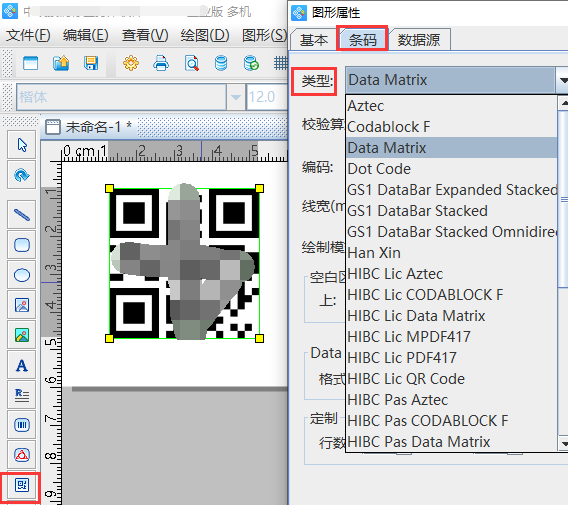The image size is (568, 505).
Task: Click the 类型 dropdown arrow button
Action: [562, 80]
